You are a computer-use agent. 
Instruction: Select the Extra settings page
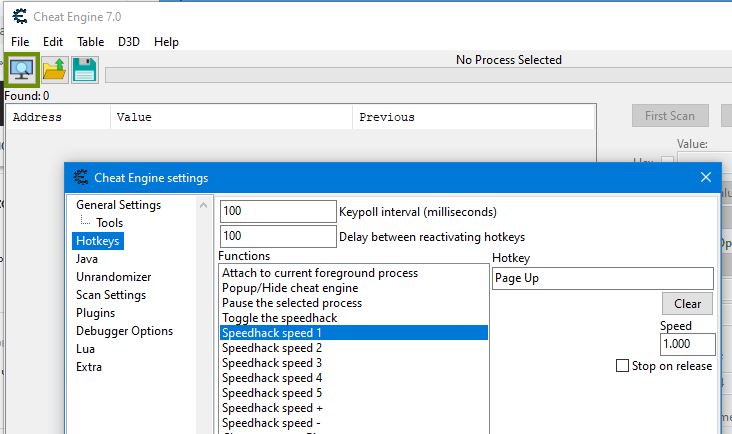(x=89, y=367)
